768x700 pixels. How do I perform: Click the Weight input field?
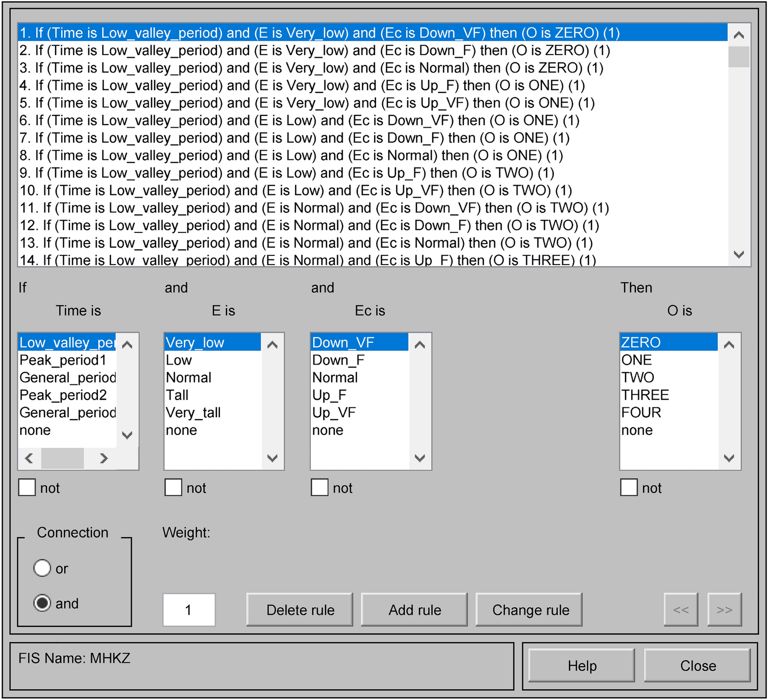[x=189, y=610]
